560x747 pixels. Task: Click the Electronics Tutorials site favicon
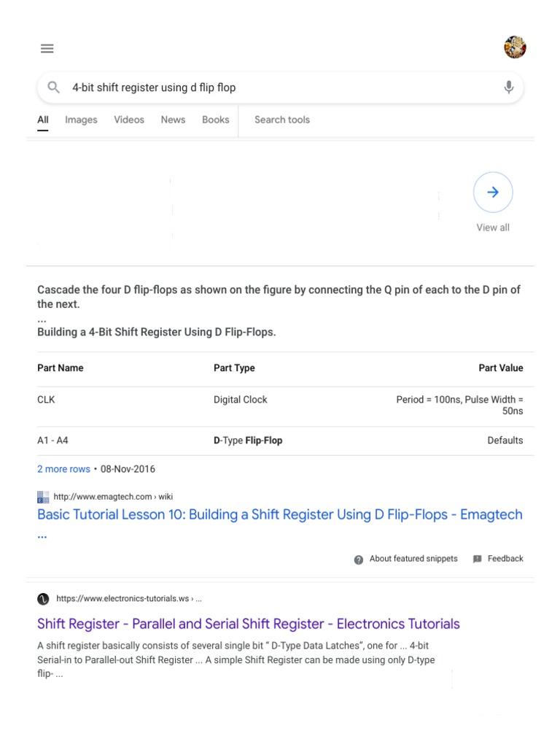44,599
